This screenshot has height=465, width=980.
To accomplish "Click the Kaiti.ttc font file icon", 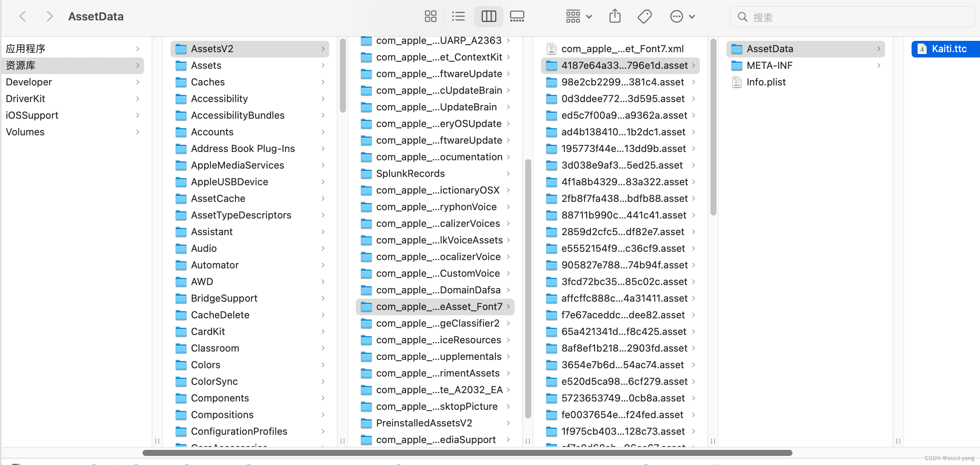I will click(x=922, y=49).
